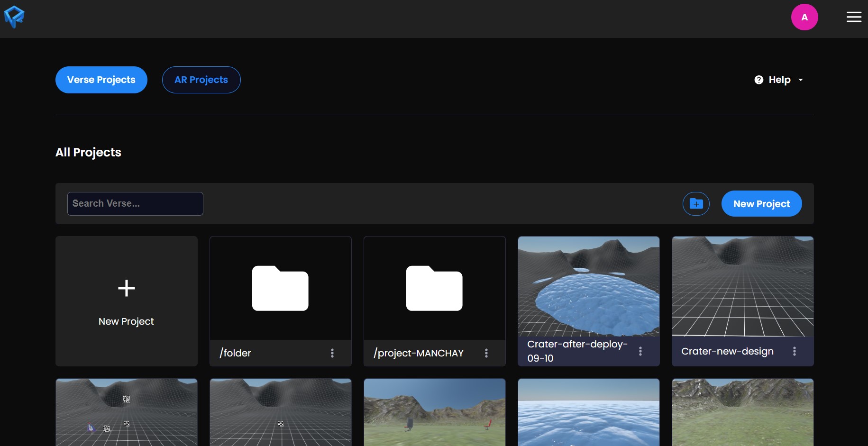Open the grid project thumbnail with multiple QR markers
Image resolution: width=868 pixels, height=446 pixels.
click(127, 412)
